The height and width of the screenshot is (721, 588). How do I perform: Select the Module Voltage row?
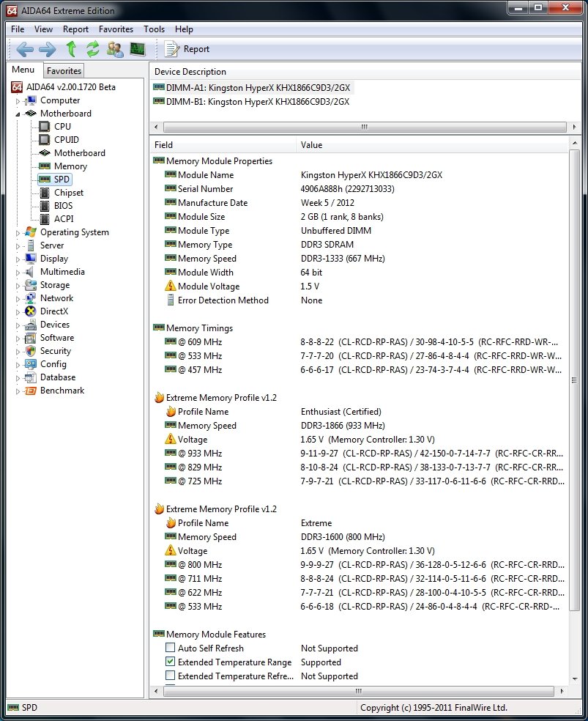pos(358,286)
